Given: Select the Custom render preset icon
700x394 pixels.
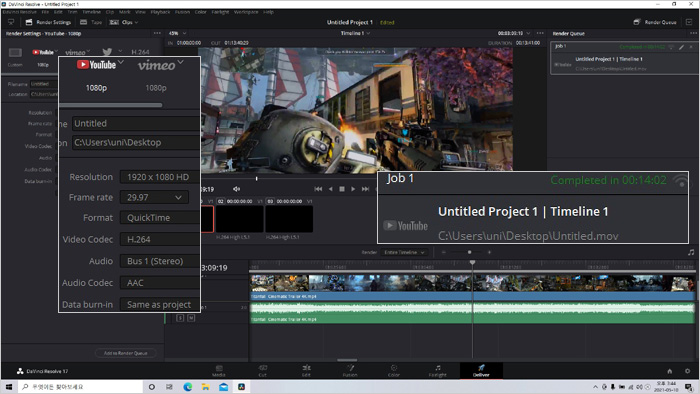Looking at the screenshot, I should coord(15,53).
